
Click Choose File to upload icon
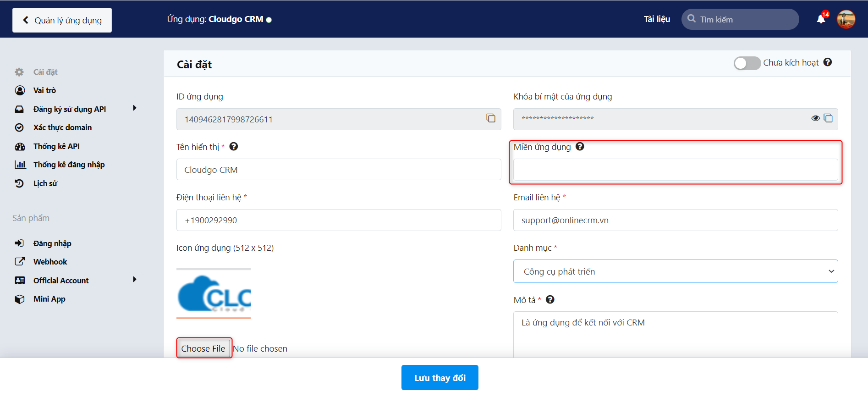(x=203, y=348)
